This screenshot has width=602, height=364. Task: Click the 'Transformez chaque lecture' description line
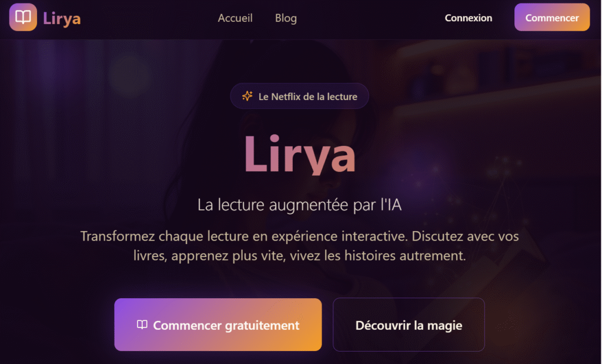[299, 236]
